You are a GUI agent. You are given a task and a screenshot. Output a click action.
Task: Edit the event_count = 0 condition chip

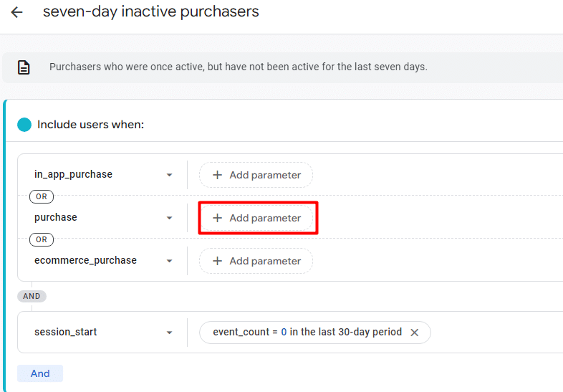coord(307,333)
